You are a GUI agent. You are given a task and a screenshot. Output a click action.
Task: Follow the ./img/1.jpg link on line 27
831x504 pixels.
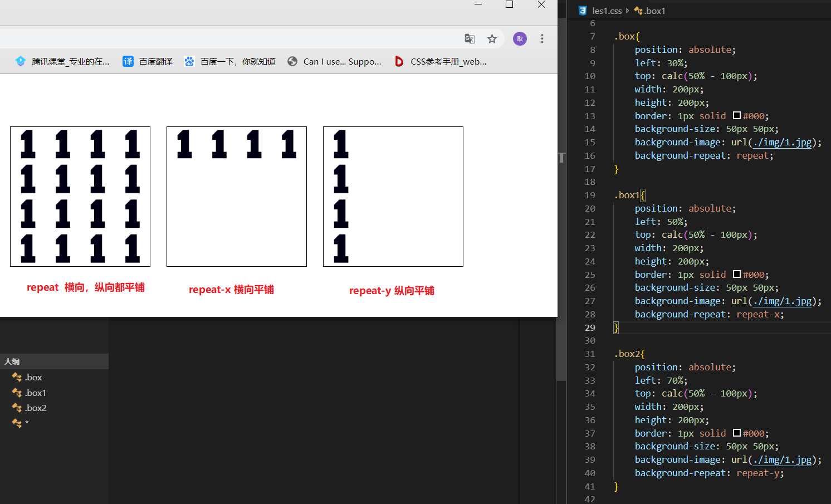(782, 301)
